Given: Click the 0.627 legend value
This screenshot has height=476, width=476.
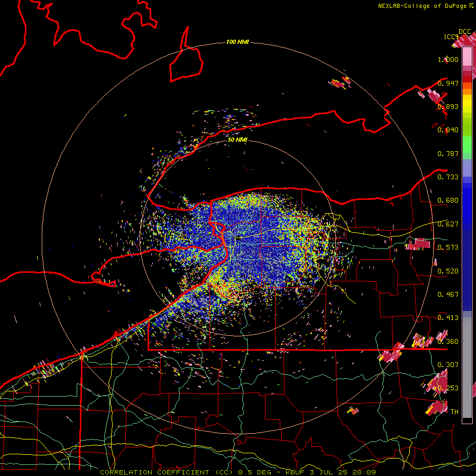Looking at the screenshot, I should pos(448,224).
